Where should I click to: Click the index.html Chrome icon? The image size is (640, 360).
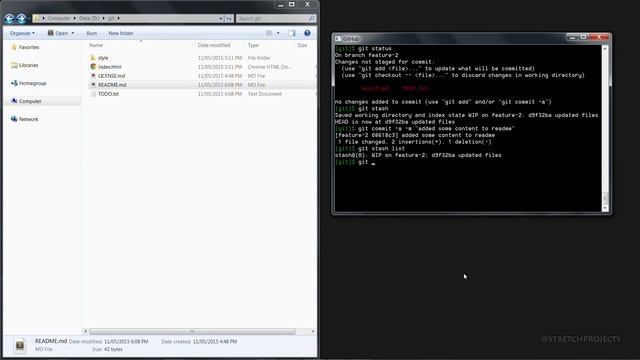point(93,67)
